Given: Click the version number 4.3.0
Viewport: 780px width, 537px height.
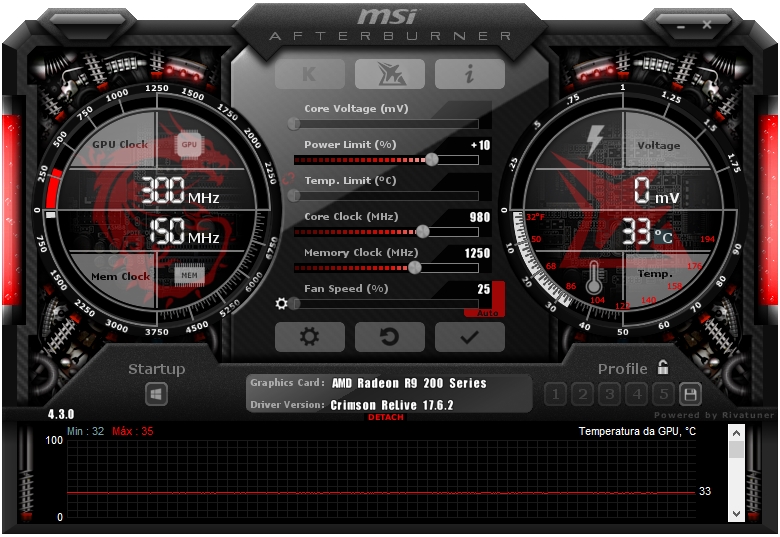Looking at the screenshot, I should point(61,414).
